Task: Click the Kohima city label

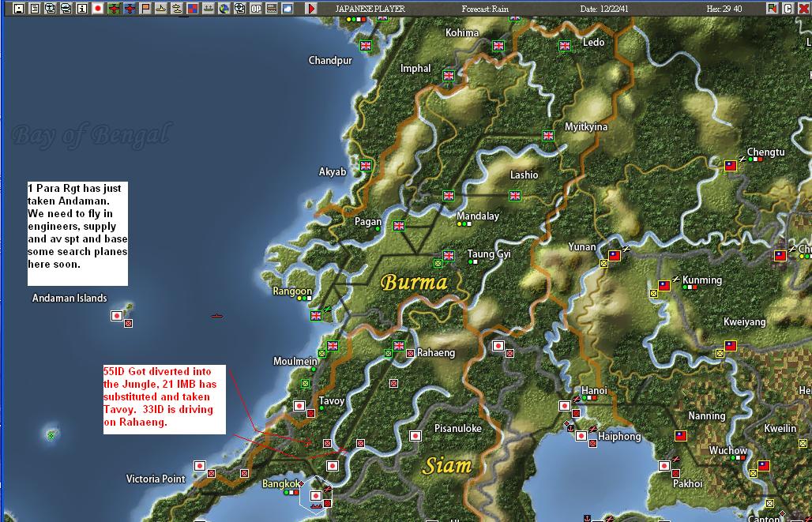Action: 462,32
